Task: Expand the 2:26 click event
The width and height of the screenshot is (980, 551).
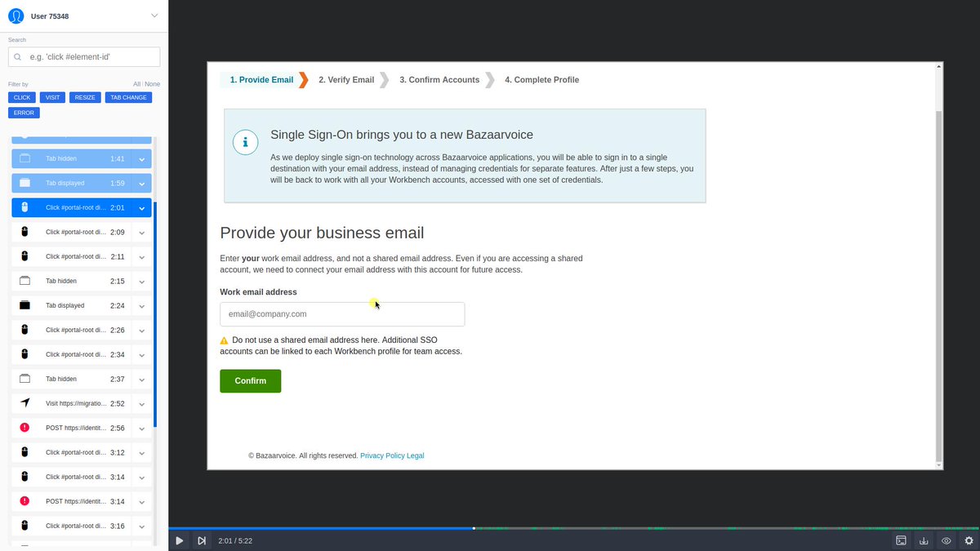Action: [x=142, y=331]
